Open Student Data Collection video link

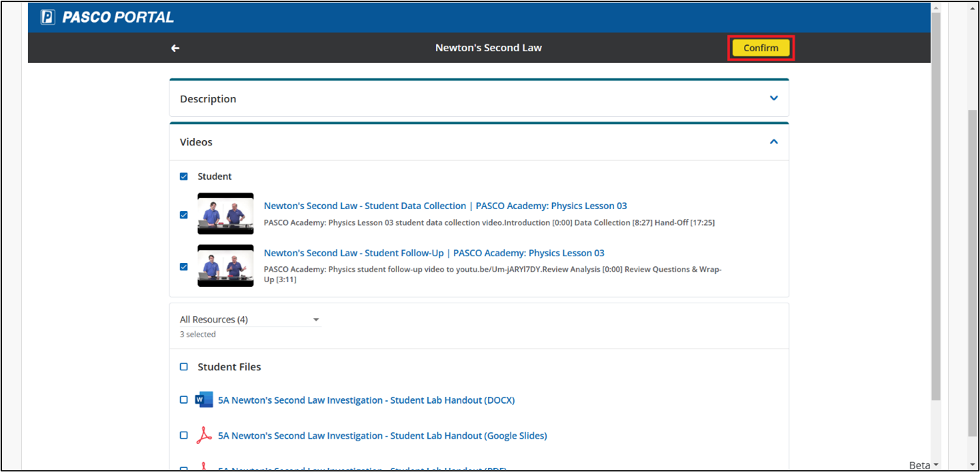point(445,206)
